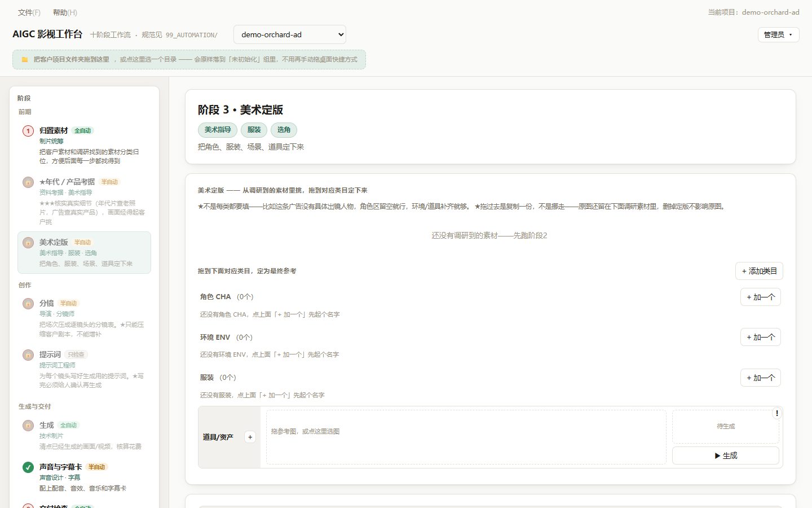Add a new 环境 ENV item

pos(760,337)
